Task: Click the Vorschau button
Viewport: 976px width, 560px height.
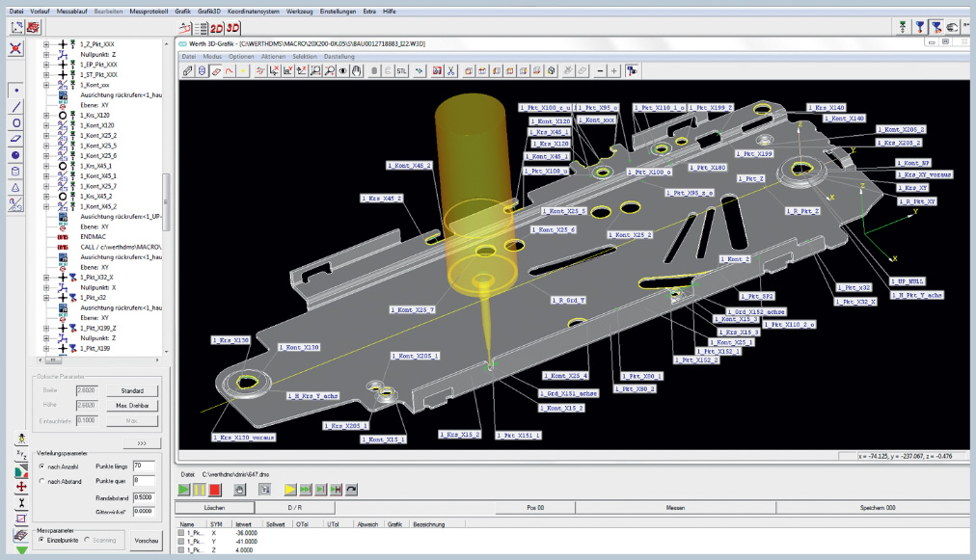Action: tap(146, 541)
